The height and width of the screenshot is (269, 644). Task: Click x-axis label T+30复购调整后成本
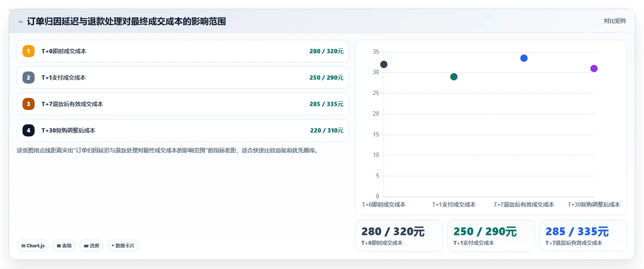click(594, 204)
